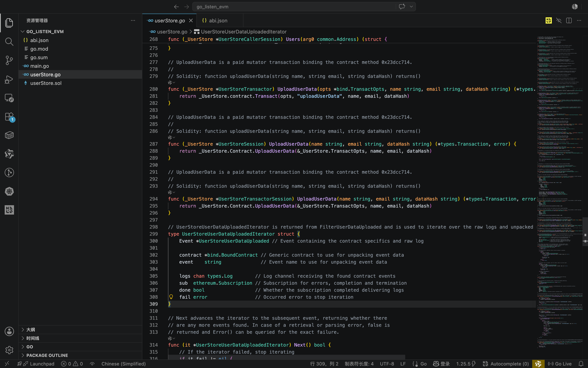Close the userStore.go tab

click(x=191, y=21)
